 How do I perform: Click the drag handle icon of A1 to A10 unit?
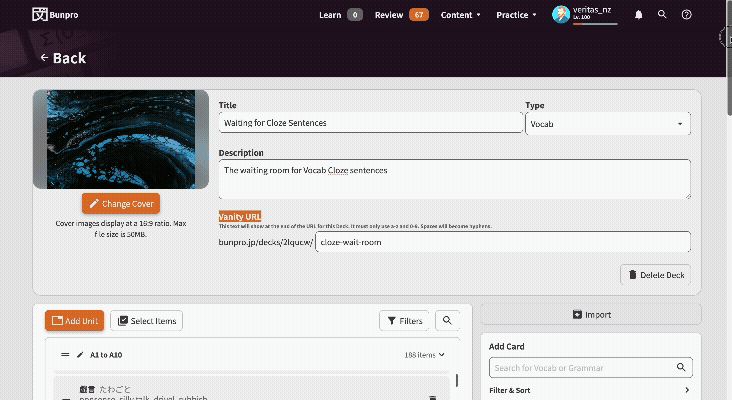click(x=65, y=355)
